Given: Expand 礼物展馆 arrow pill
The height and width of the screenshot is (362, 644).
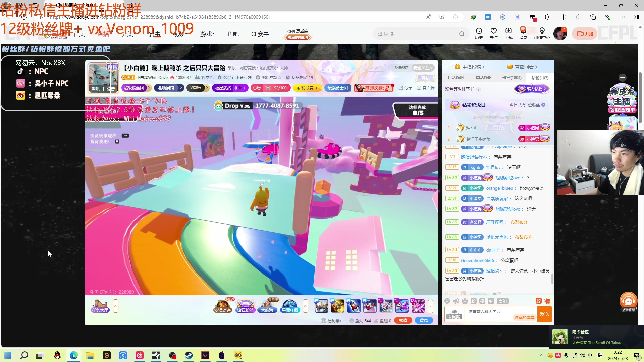Looking at the screenshot, I should pyautogui.click(x=169, y=88).
